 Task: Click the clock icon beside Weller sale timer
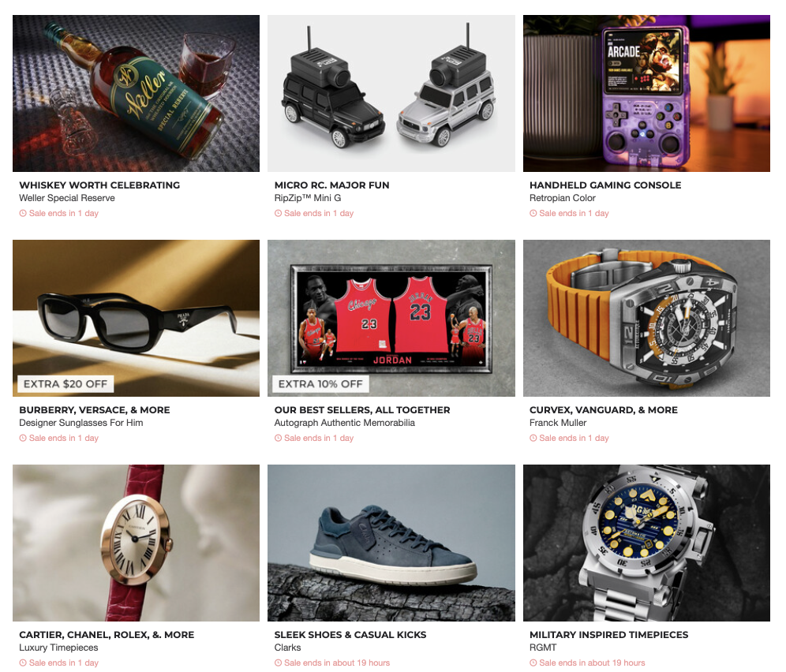(23, 213)
